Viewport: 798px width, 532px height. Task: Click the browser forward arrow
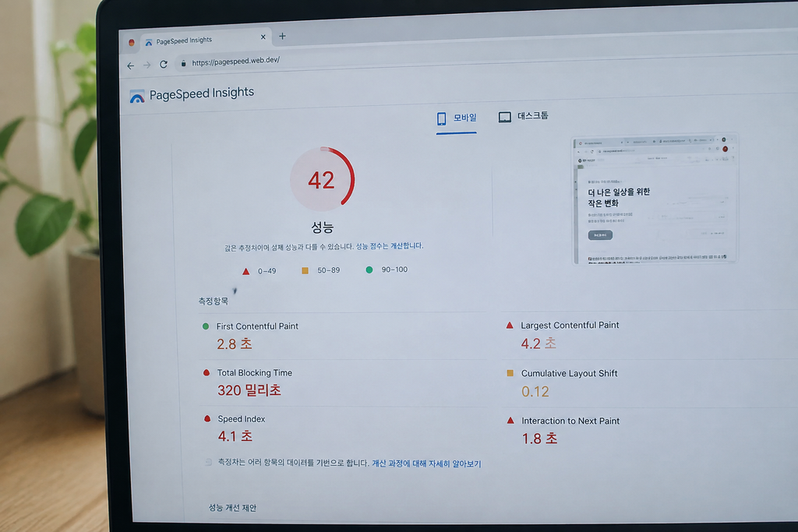click(147, 65)
